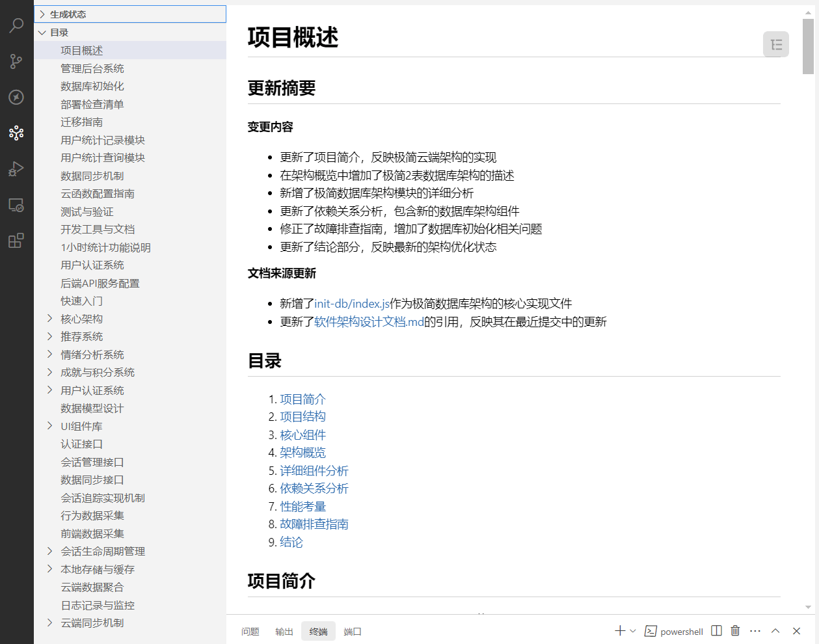819x644 pixels.
Task: Toggle the document outline button
Action: [x=775, y=45]
